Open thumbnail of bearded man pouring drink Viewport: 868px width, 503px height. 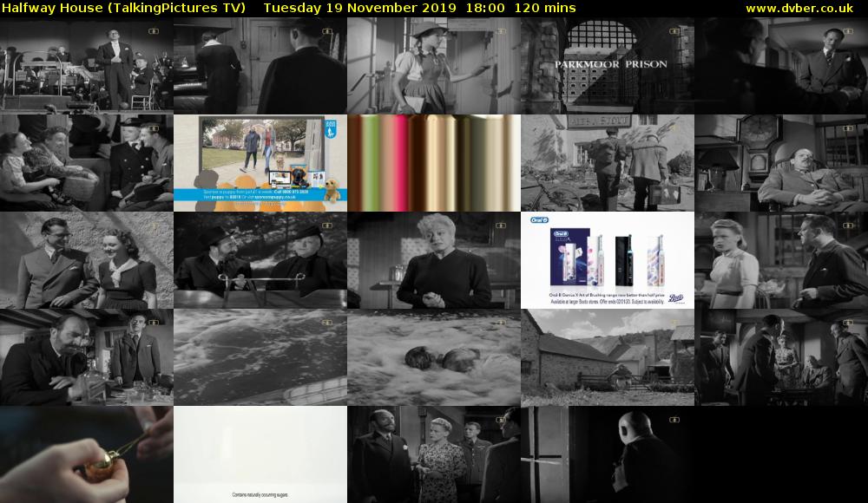tap(87, 357)
